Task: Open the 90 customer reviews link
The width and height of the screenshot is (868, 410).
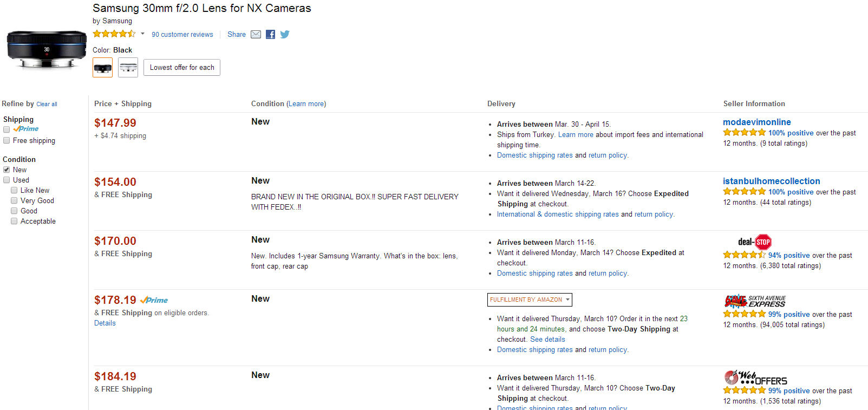Action: point(182,35)
